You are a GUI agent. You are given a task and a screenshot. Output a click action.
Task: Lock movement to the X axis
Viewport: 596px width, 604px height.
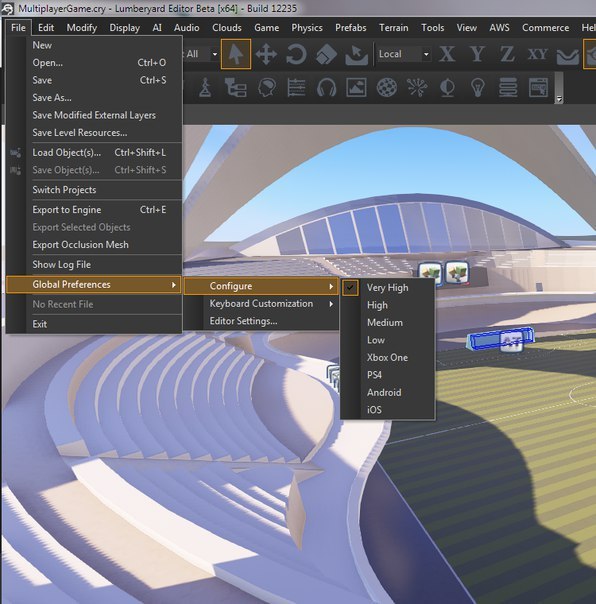click(x=447, y=54)
